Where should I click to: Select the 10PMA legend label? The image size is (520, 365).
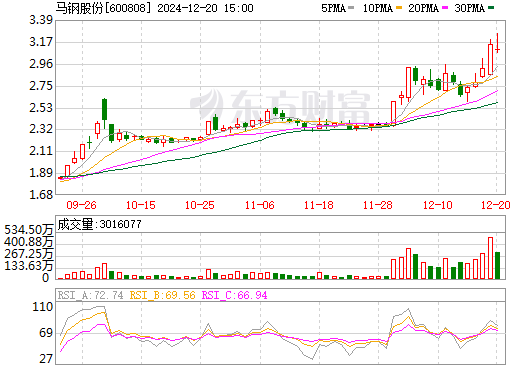click(x=378, y=8)
